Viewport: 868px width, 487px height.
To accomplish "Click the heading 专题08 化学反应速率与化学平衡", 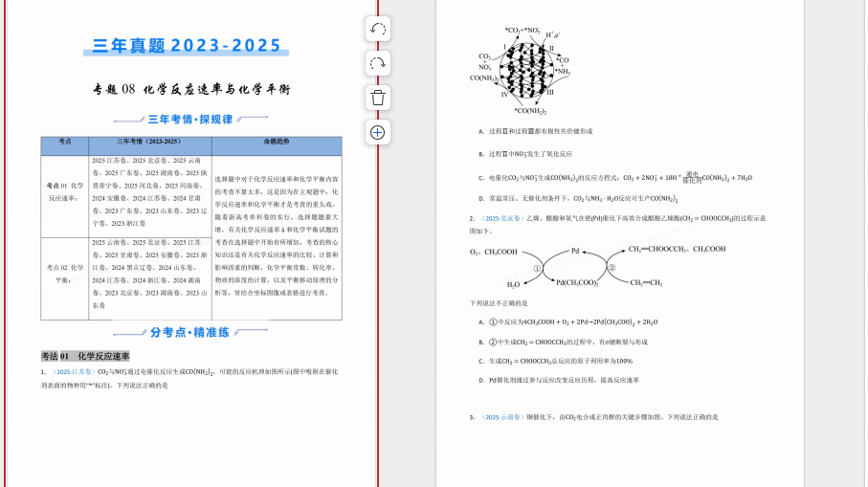I will point(191,89).
